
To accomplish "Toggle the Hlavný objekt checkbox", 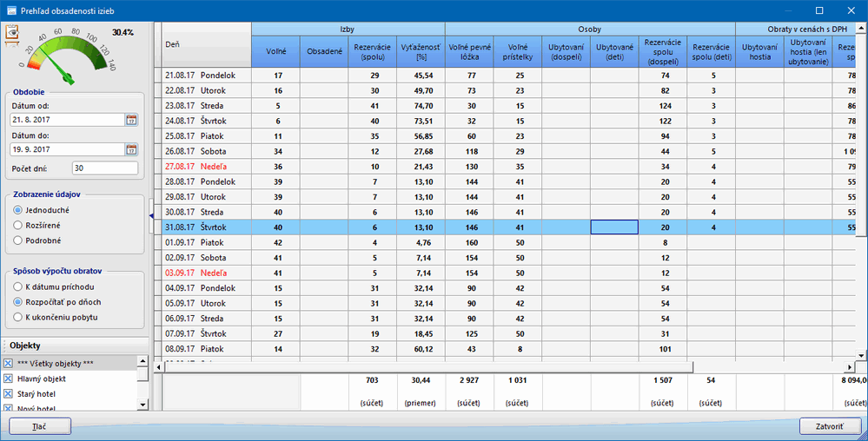I will pos(9,378).
